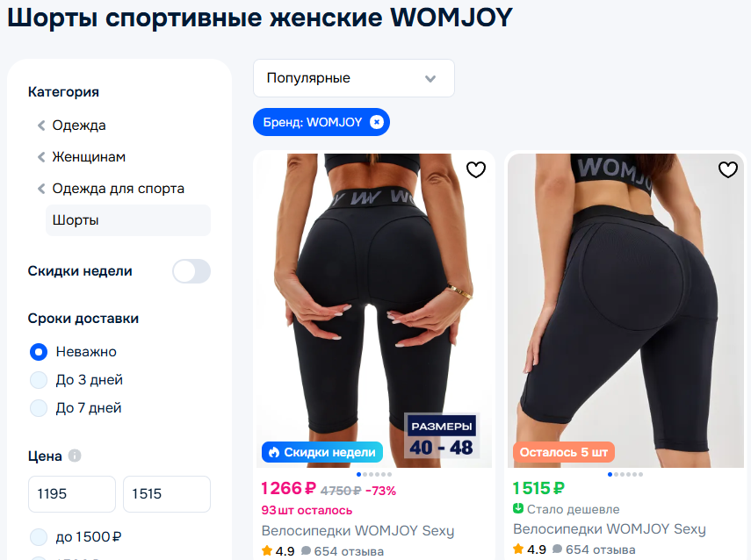The height and width of the screenshot is (560, 751).
Task: Click the Скидки недели fire badge
Action: [x=321, y=452]
